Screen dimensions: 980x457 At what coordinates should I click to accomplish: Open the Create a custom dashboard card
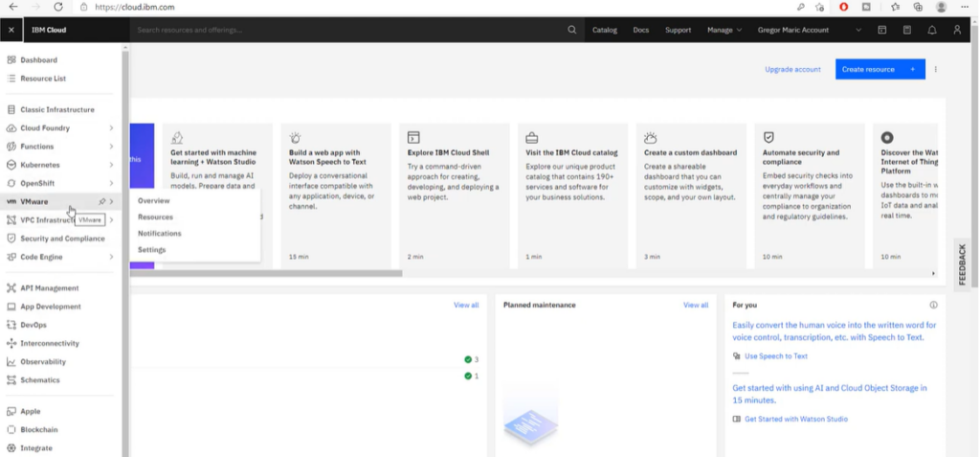click(691, 196)
